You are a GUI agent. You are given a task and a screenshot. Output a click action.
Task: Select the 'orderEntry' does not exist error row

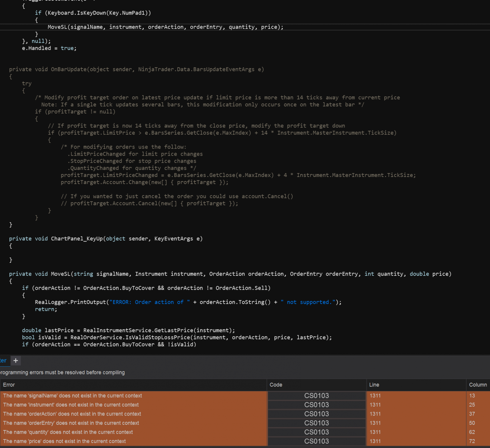pos(71,423)
